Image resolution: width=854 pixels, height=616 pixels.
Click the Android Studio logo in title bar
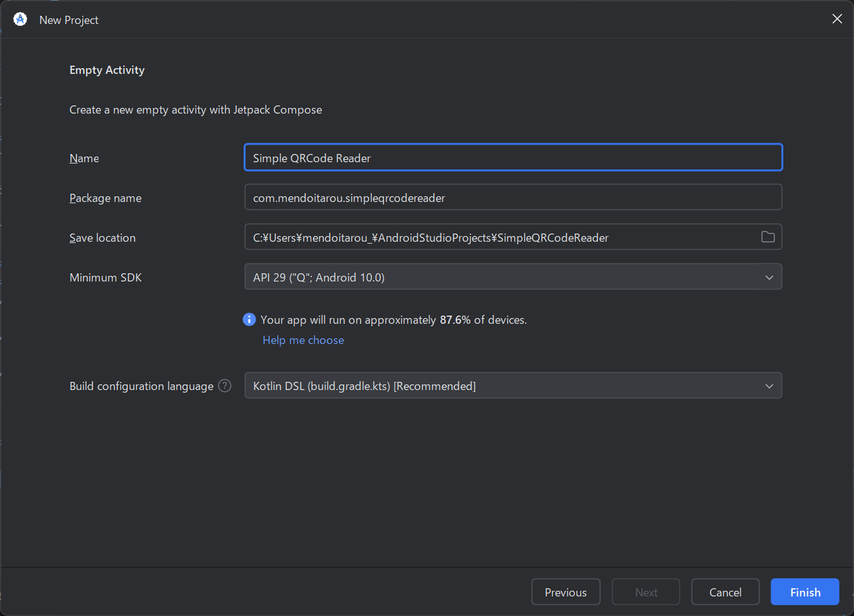point(20,20)
